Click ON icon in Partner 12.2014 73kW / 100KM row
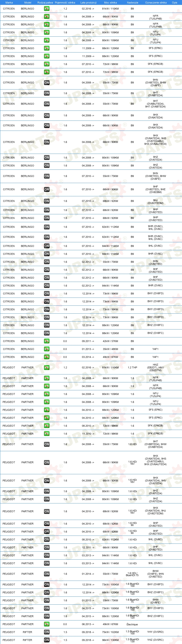Viewport: 182px width, 644px height. (x=47, y=585)
